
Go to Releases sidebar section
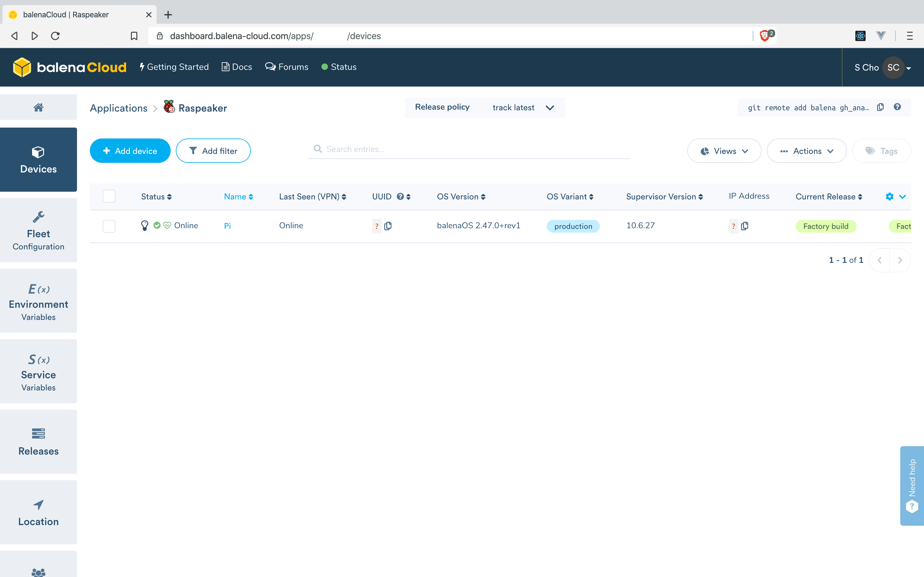38,441
